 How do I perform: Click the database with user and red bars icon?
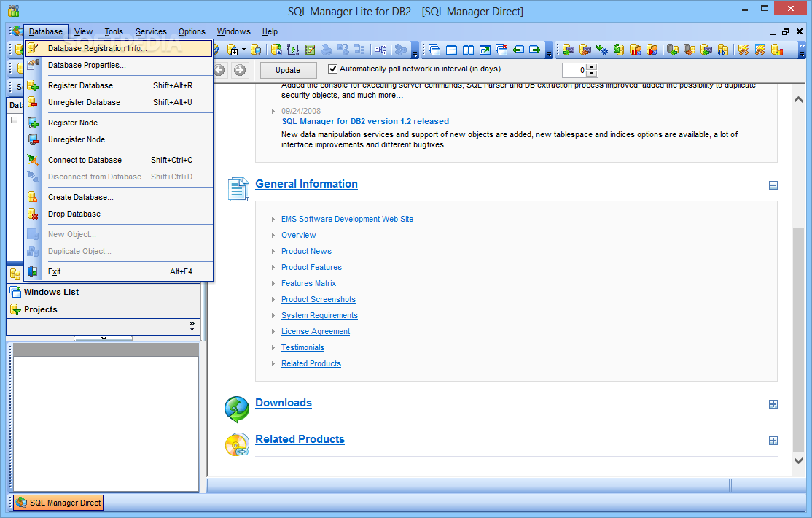point(636,50)
